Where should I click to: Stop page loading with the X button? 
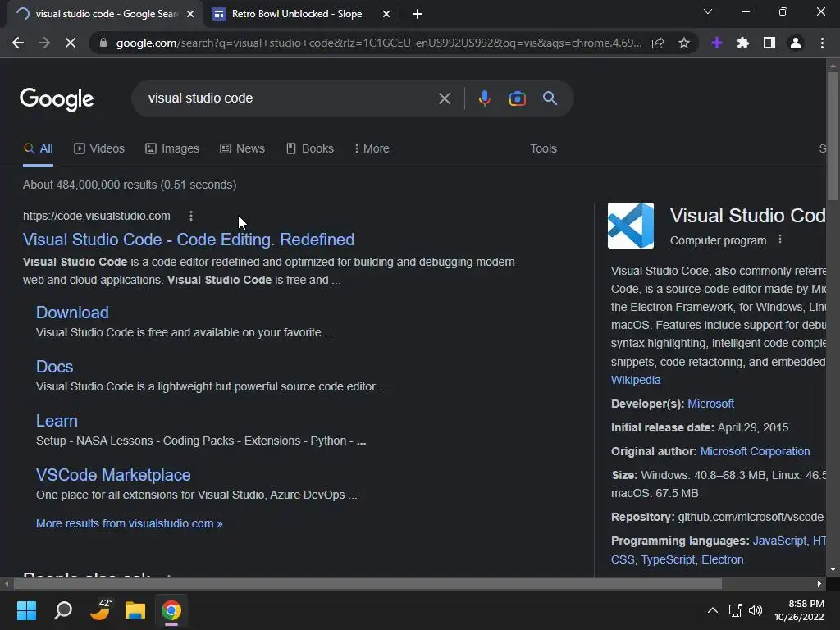71,43
